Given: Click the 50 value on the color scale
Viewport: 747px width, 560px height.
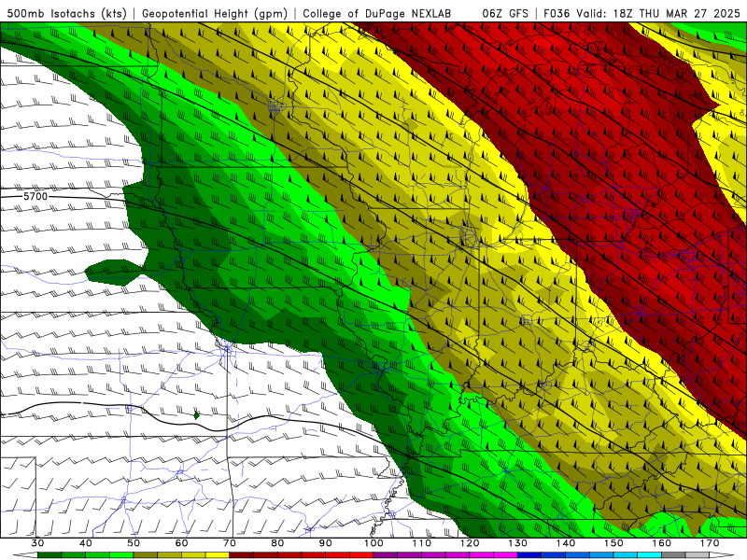Looking at the screenshot, I should point(134,543).
